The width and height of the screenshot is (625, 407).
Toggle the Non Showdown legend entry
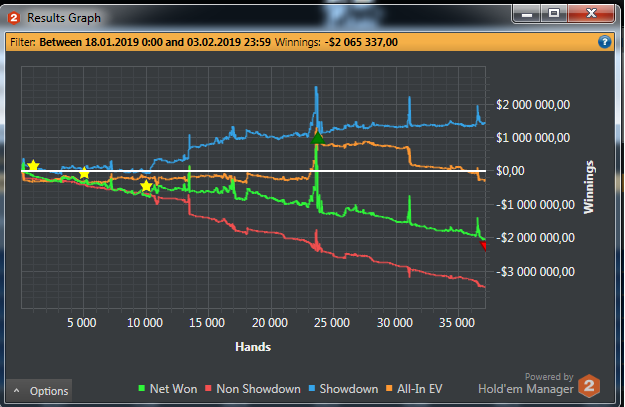click(x=253, y=389)
